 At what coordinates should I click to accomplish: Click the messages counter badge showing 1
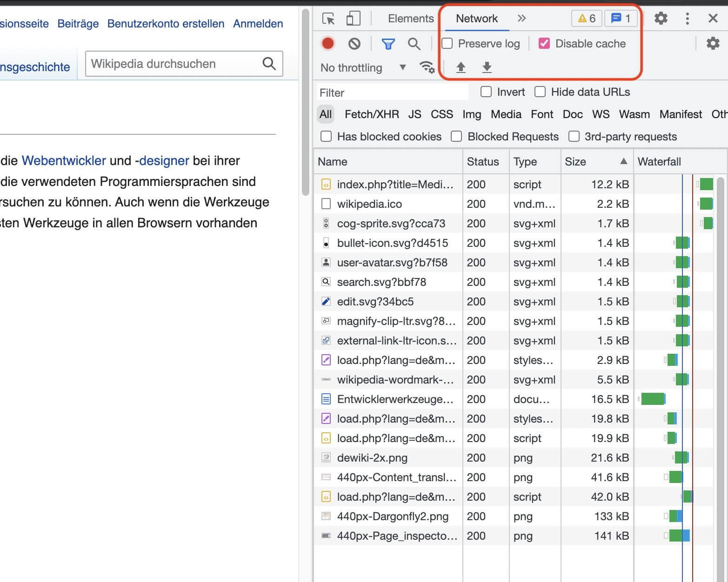tap(621, 19)
